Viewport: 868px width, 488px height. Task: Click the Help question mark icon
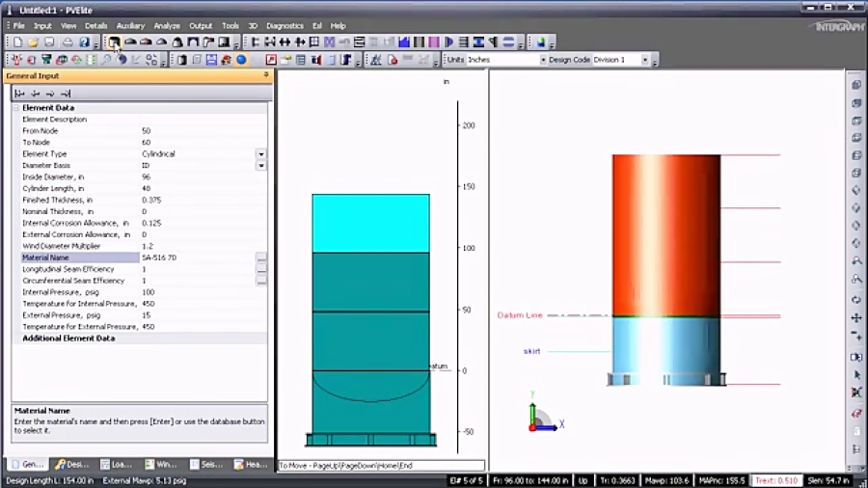coord(84,42)
